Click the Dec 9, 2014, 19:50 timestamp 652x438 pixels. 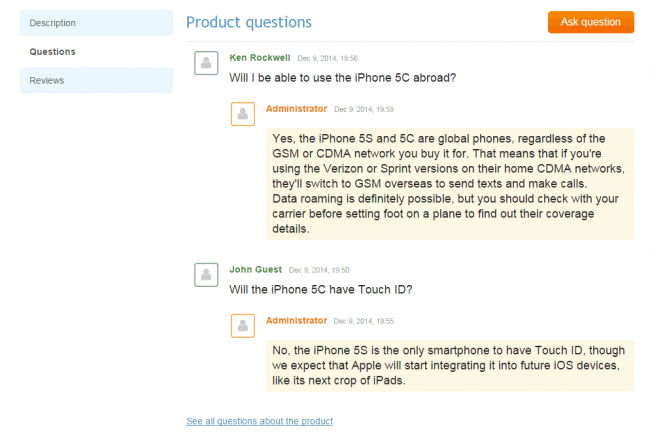click(x=319, y=270)
